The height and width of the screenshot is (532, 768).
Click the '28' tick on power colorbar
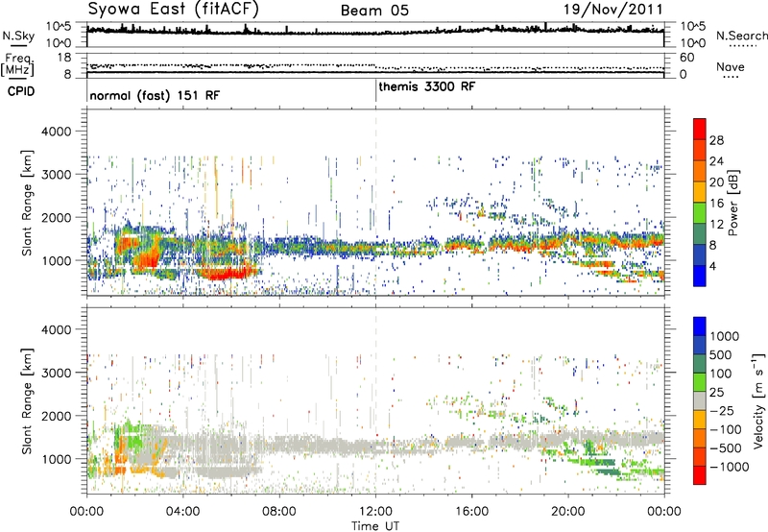pos(716,140)
